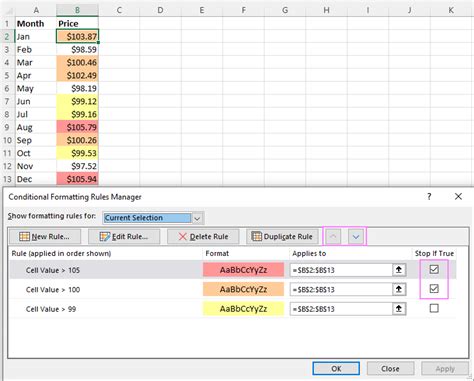Select cell with $100.46
Screen dimensions: 474x381
77,62
